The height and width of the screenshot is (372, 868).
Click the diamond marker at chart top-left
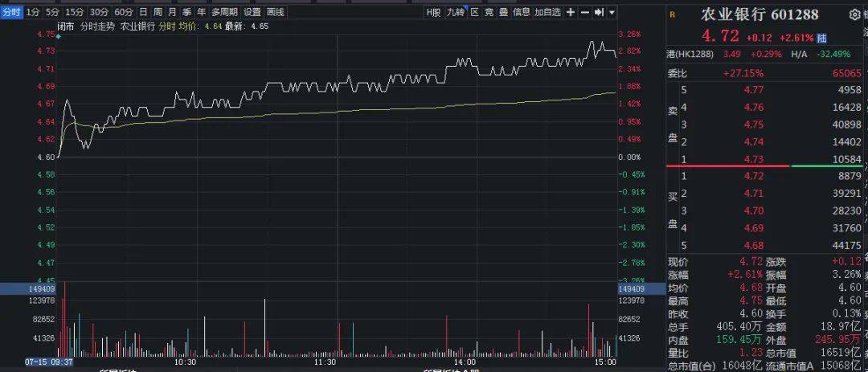pos(59,37)
